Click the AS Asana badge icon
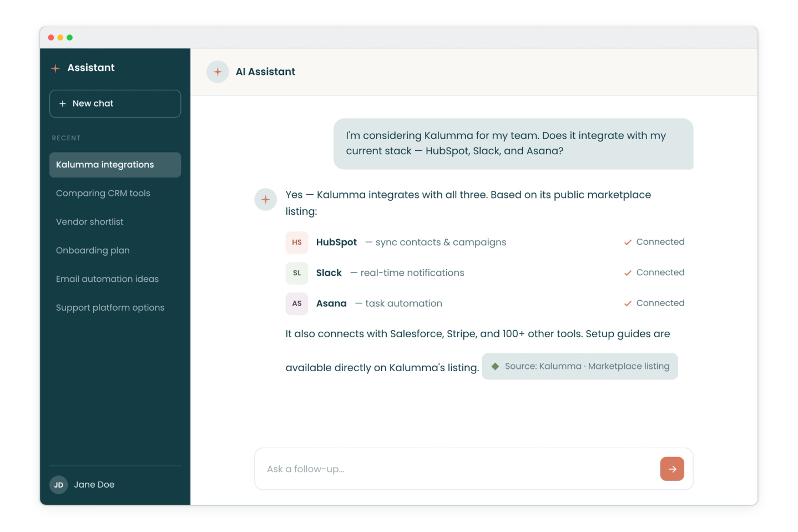This screenshot has height=532, width=798. (x=297, y=303)
